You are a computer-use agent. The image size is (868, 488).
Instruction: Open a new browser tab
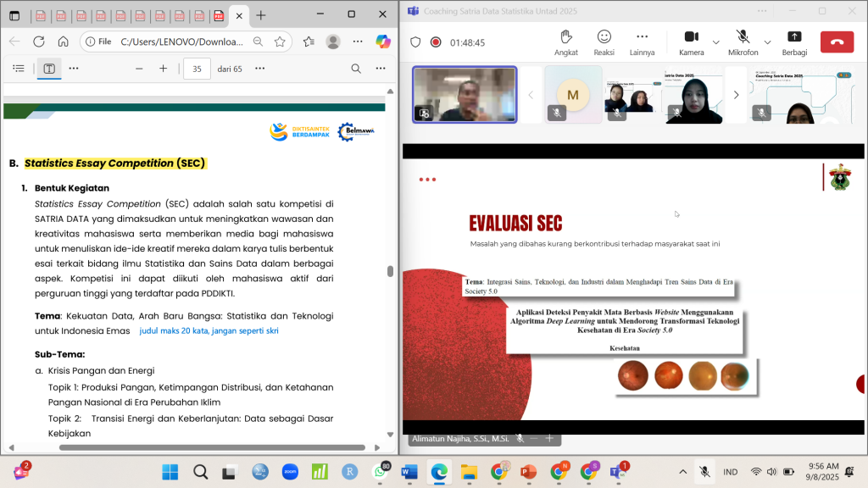[261, 15]
